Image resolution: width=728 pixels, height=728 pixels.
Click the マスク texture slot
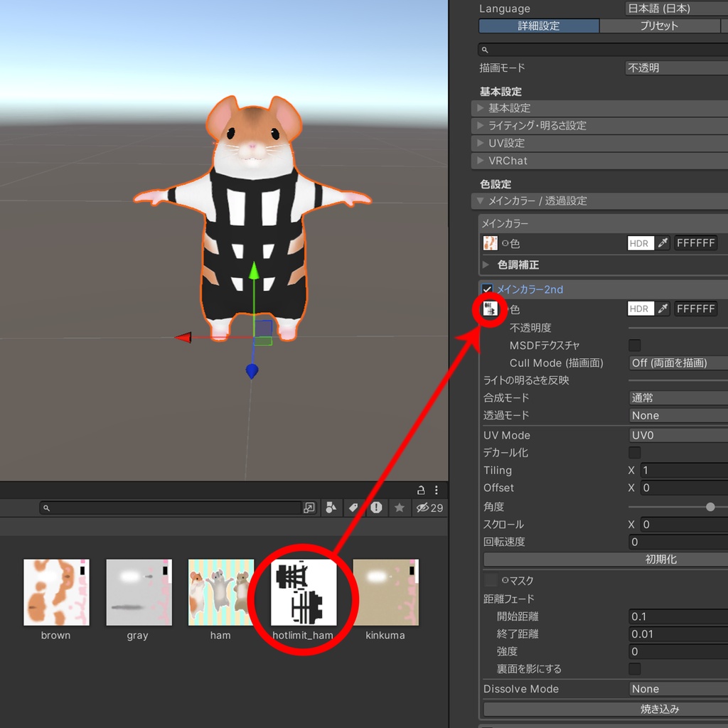491,580
